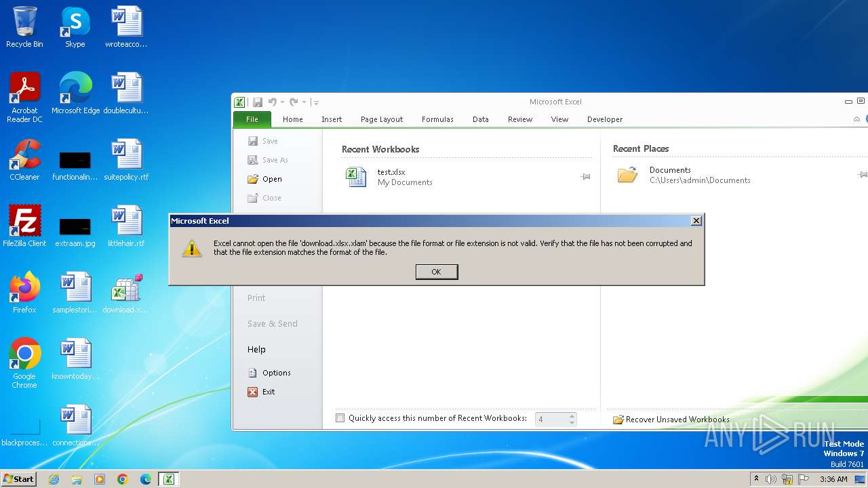Open Acrobat Reader DC desktop shortcut
Image resolution: width=868 pixels, height=488 pixels.
click(24, 98)
